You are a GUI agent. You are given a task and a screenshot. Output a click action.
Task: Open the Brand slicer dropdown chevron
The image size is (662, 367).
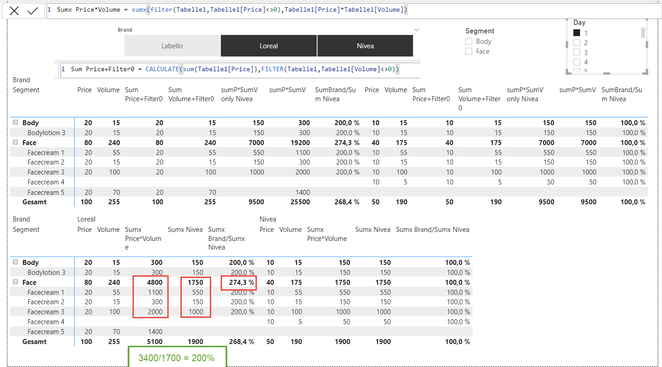click(416, 30)
